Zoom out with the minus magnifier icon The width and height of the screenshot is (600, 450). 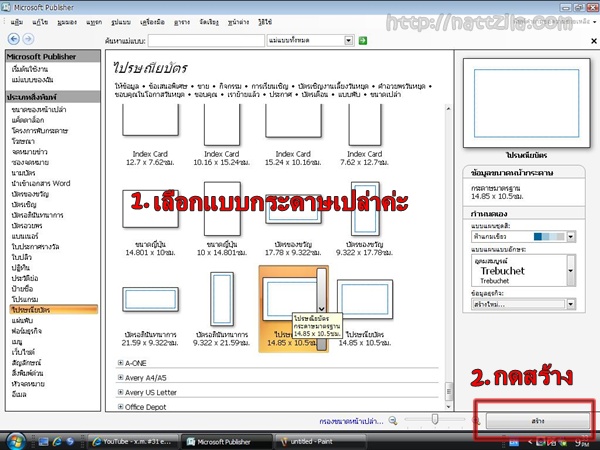click(393, 421)
